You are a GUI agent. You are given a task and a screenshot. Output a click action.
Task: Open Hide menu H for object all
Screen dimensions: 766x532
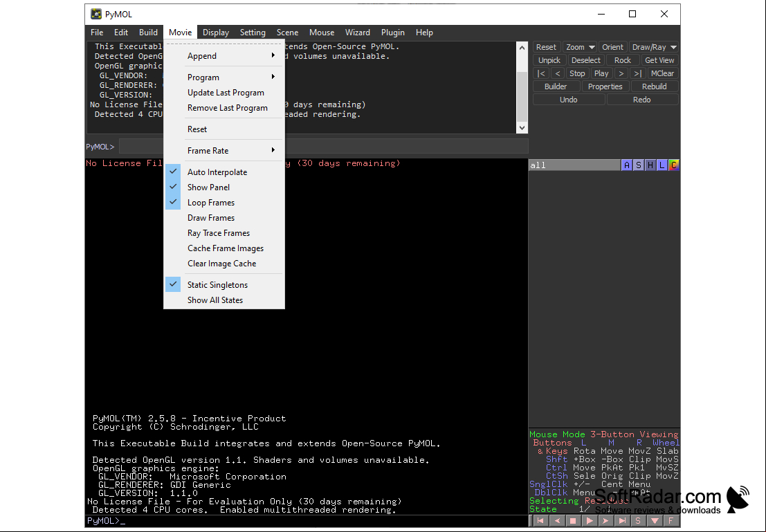tap(650, 165)
